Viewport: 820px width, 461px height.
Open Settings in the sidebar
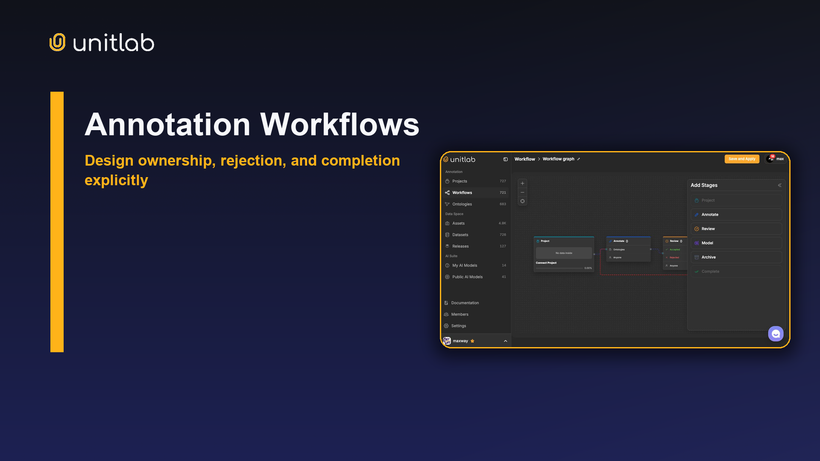click(455, 326)
